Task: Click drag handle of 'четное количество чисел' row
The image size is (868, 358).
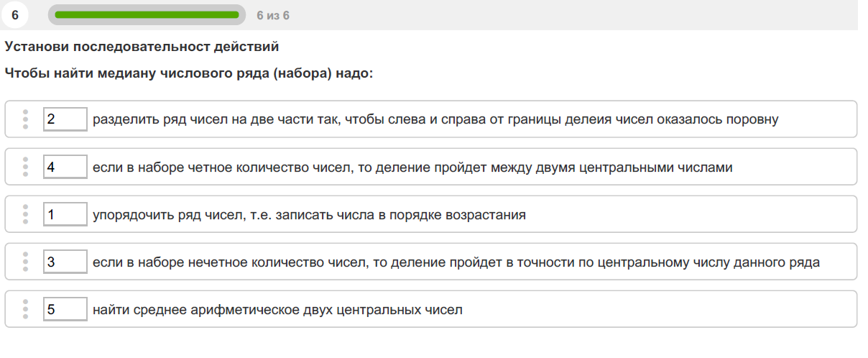Action: pyautogui.click(x=25, y=167)
